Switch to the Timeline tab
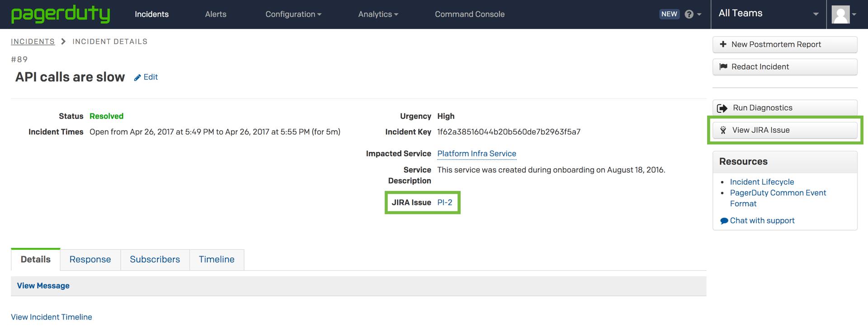This screenshot has height=330, width=868. [217, 260]
